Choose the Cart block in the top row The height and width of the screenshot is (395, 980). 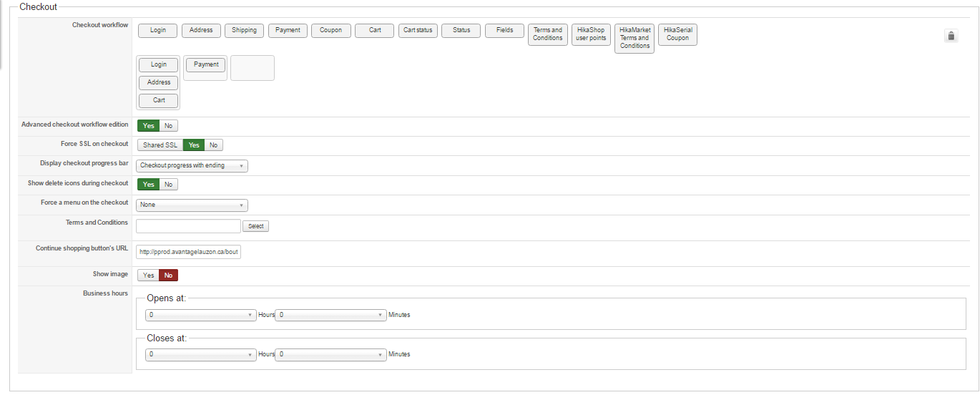pyautogui.click(x=375, y=30)
